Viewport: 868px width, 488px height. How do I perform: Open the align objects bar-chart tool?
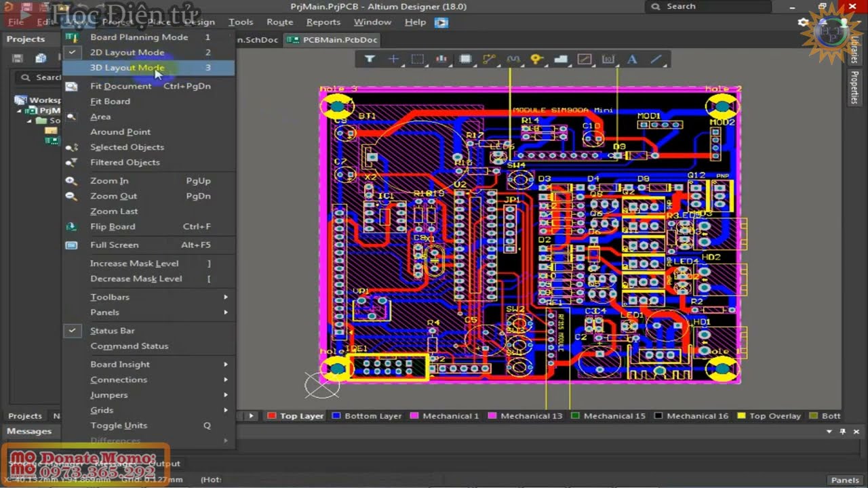click(441, 59)
